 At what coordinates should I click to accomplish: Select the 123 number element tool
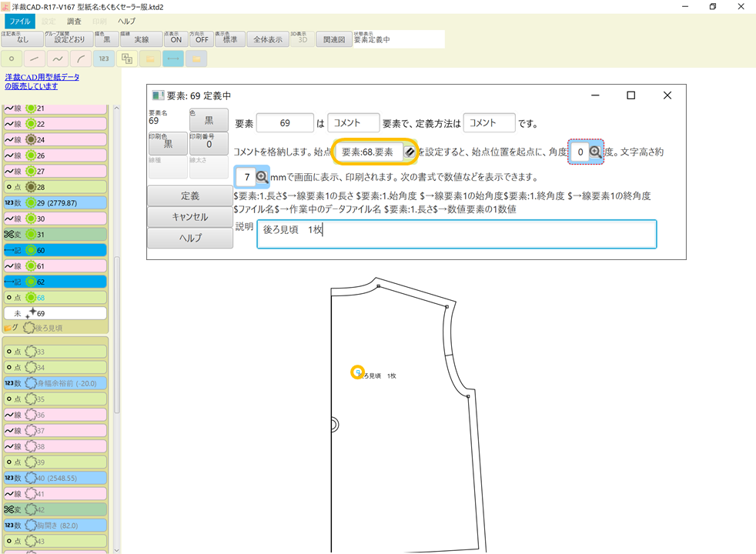click(x=102, y=58)
